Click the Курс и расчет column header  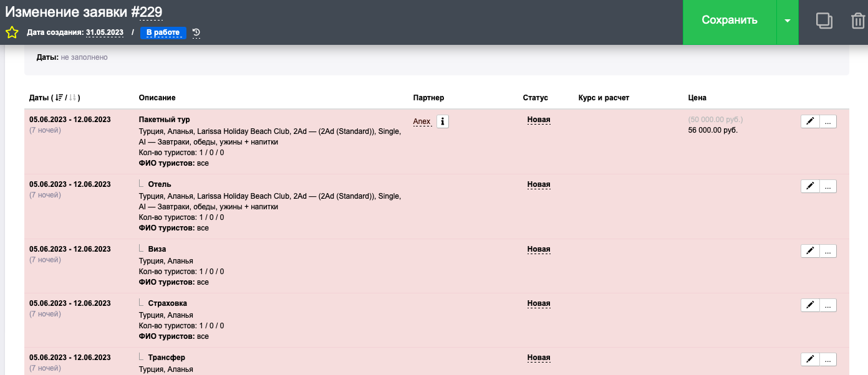[604, 98]
